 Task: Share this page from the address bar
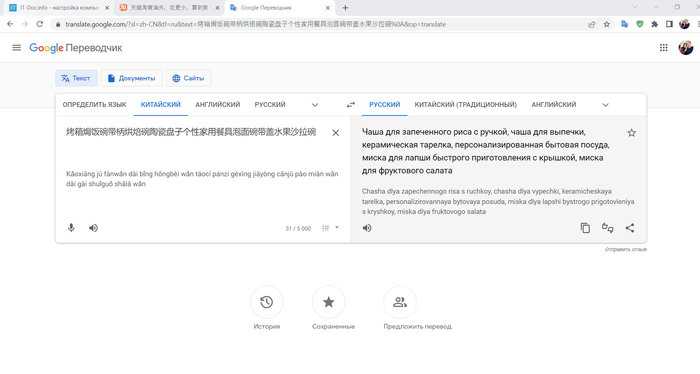coord(592,24)
